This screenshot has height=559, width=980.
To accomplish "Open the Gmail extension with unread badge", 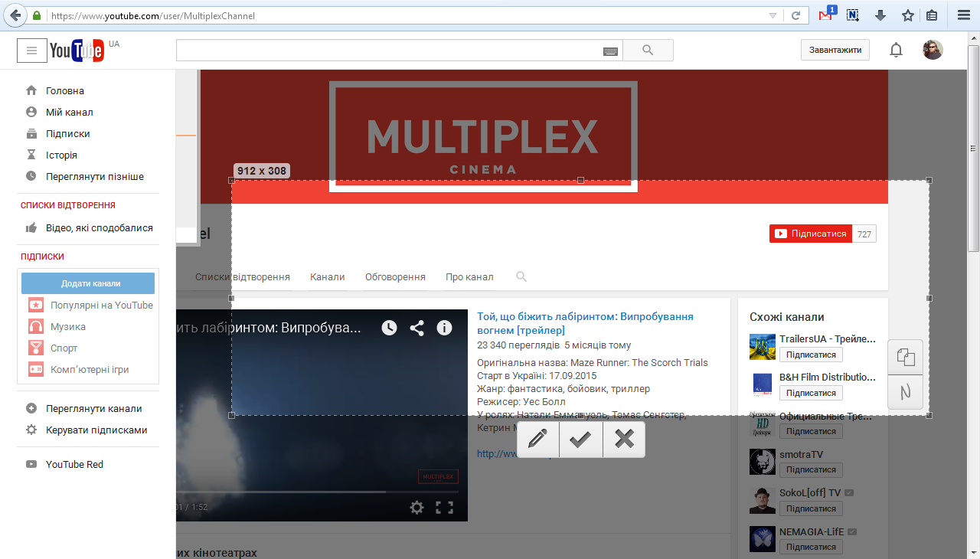I will pos(826,15).
